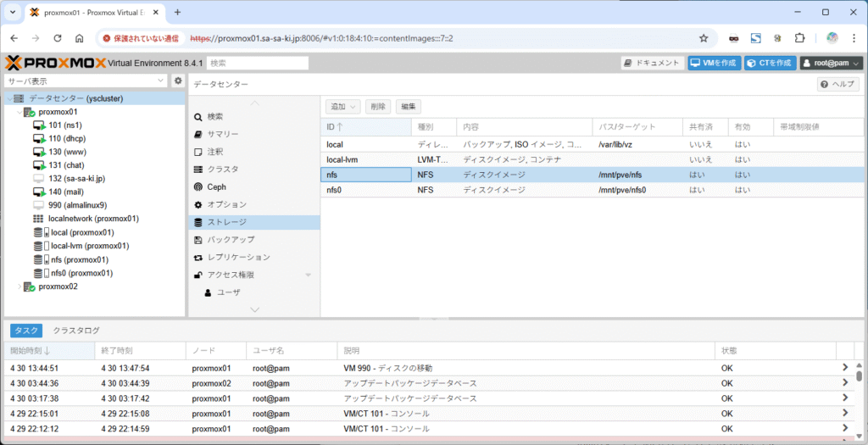Open the tree view settings gear
The image size is (868, 445).
[178, 81]
